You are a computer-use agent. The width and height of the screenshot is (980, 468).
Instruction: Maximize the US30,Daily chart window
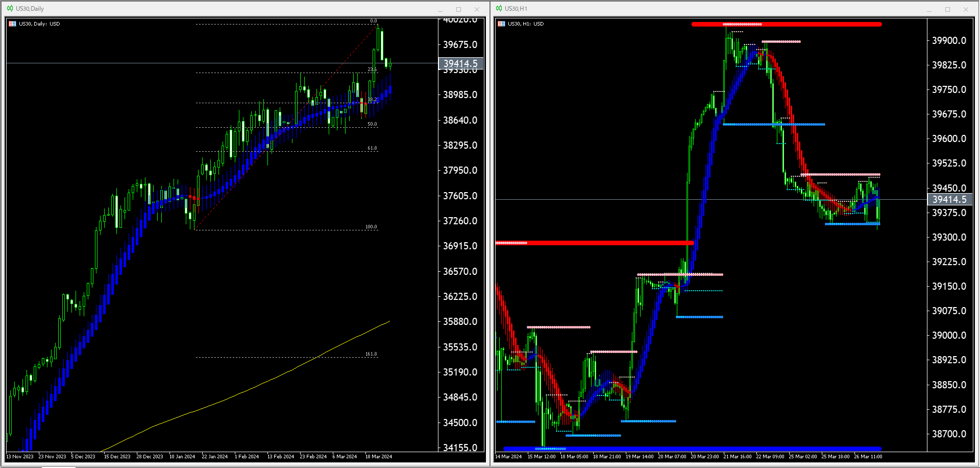458,9
